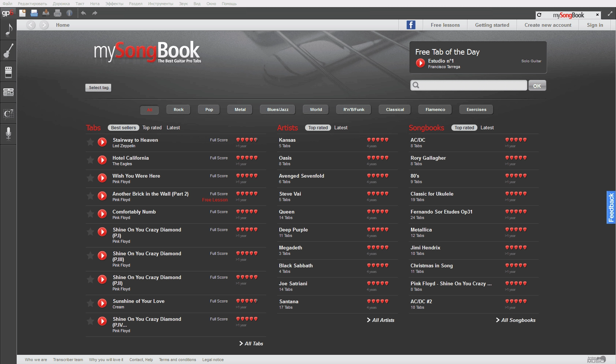Image resolution: width=616 pixels, height=364 pixels.
Task: Click the new file icon in toolbar
Action: [22, 13]
